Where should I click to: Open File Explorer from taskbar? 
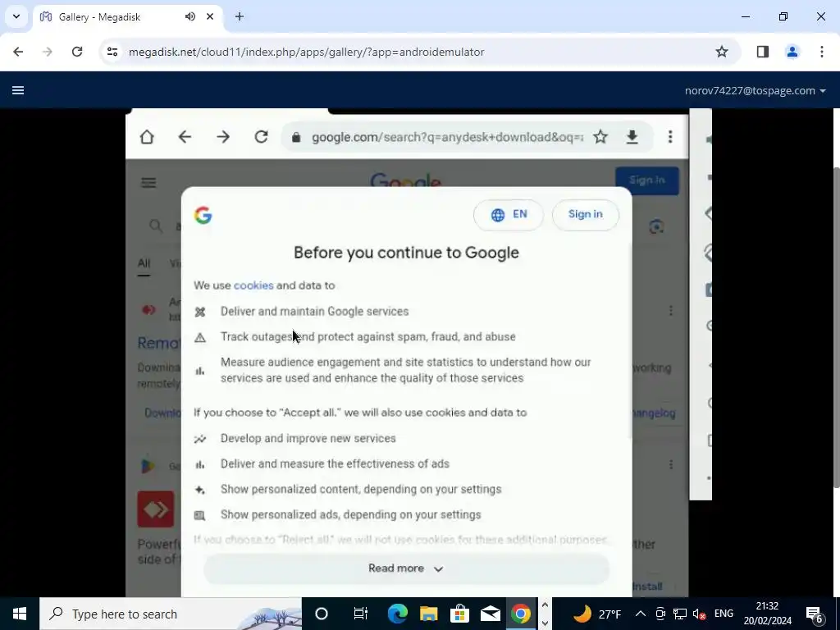(428, 614)
